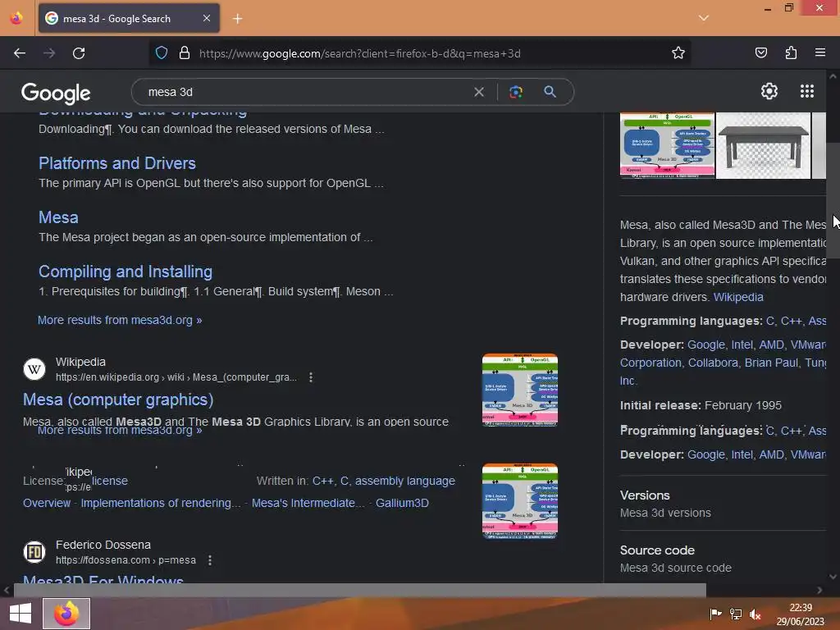Bookmark this page with the star icon
Image resolution: width=840 pixels, height=630 pixels.
point(678,52)
